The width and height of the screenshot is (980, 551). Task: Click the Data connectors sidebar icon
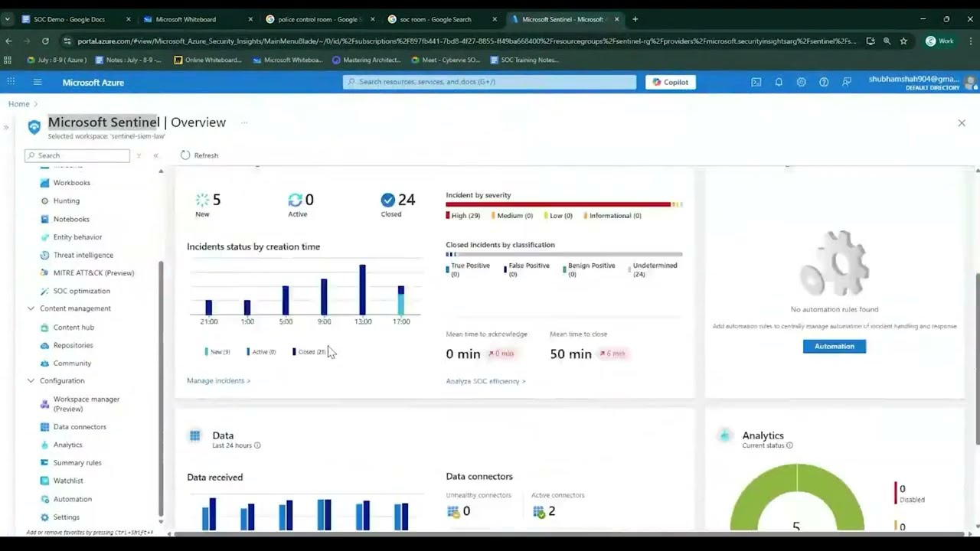[44, 427]
